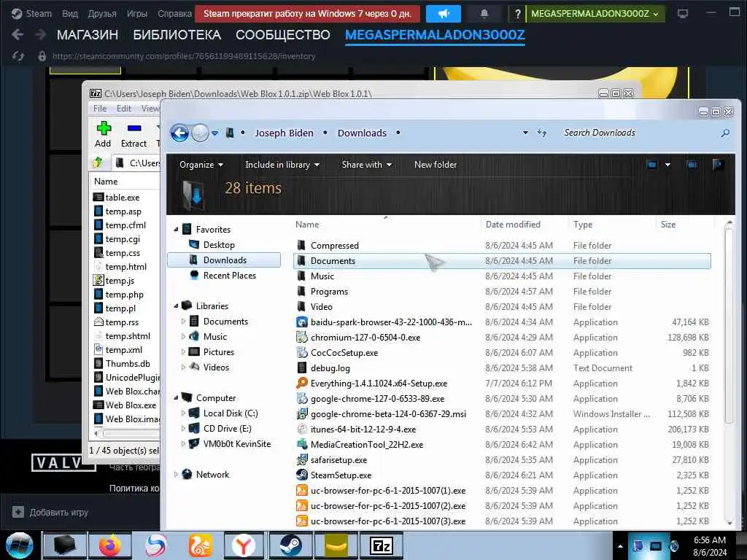Viewport: 747px width, 560px height.
Task: Click the refresh icon in Explorer address bar
Action: click(542, 133)
